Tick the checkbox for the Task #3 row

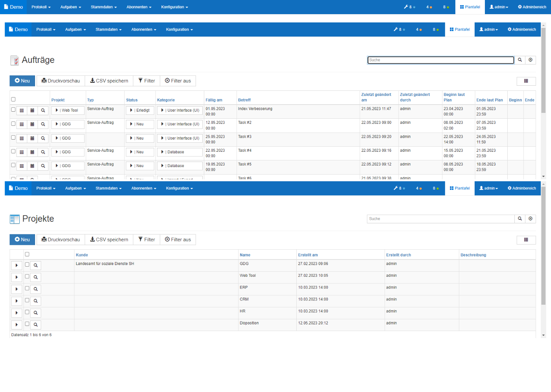pos(13,138)
